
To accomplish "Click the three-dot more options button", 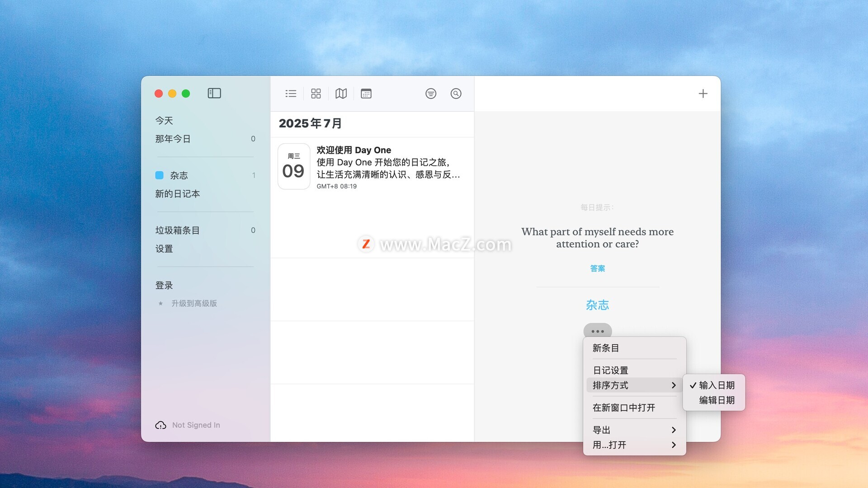I will tap(598, 331).
